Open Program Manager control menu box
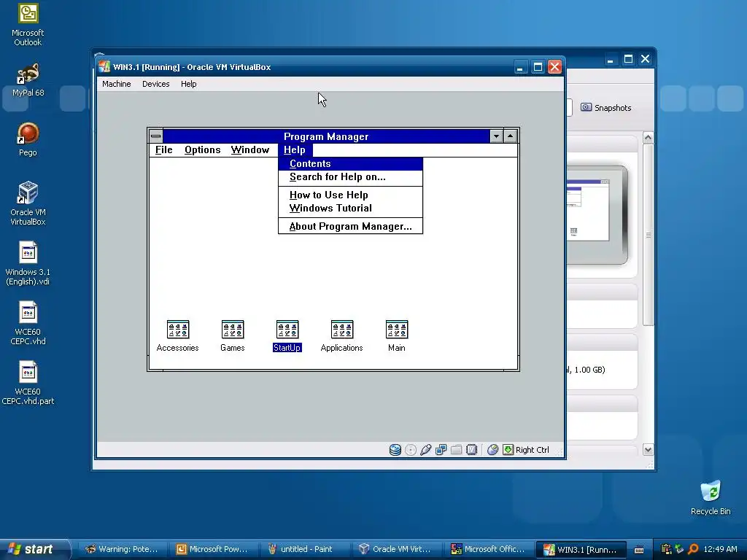747x560 pixels. coord(156,136)
